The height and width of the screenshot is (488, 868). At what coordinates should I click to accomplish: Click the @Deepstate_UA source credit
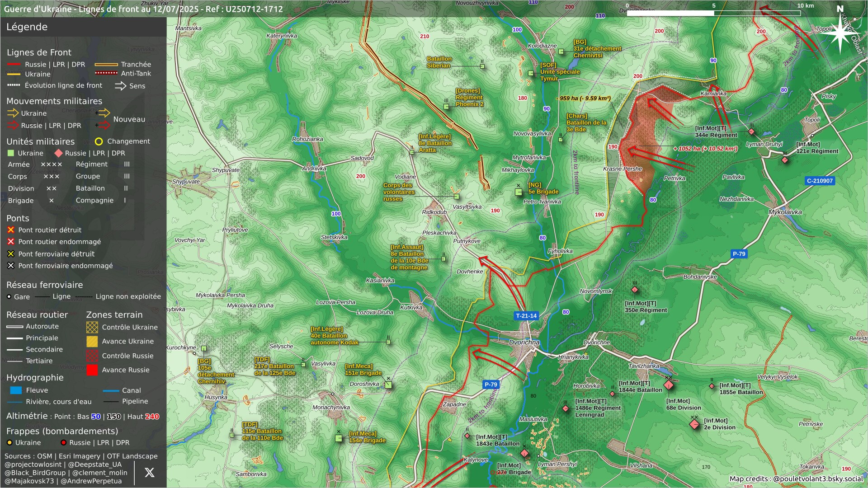94,465
